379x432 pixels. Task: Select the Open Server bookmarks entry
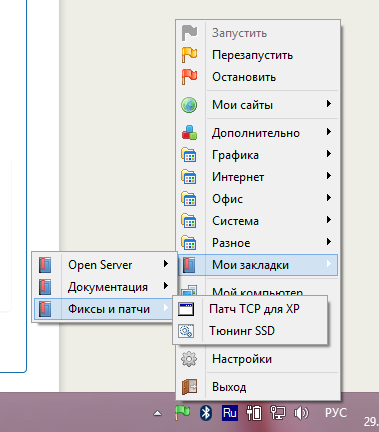[x=104, y=265]
